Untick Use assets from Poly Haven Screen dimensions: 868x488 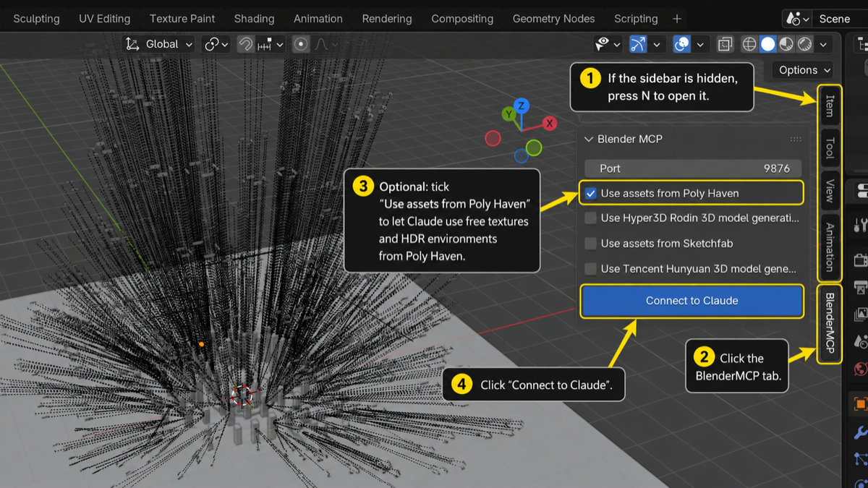(x=591, y=193)
